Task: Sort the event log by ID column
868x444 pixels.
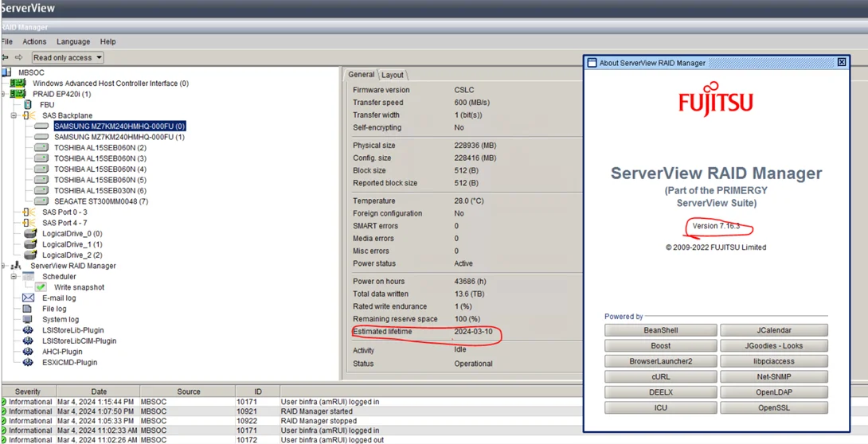Action: point(258,391)
